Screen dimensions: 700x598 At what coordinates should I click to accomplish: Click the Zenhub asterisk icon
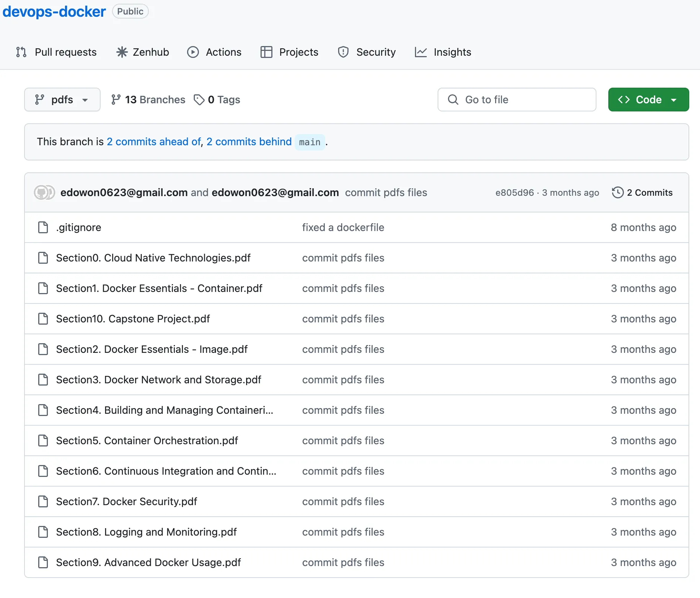[122, 52]
